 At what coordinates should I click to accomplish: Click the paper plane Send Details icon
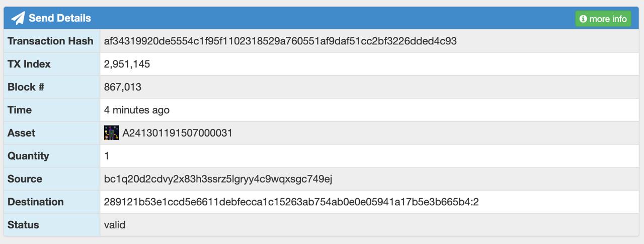coord(18,18)
